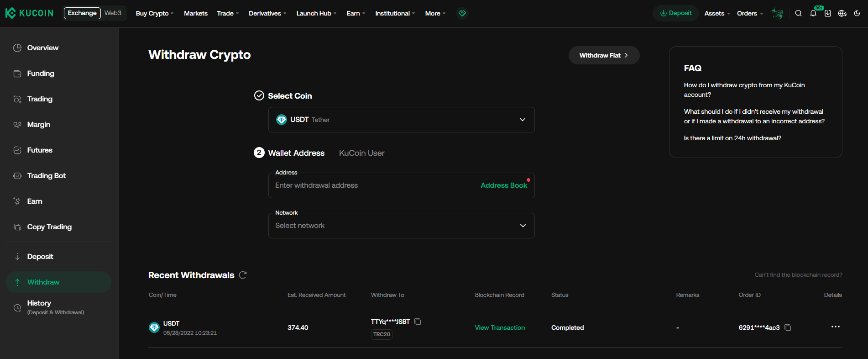Click Copy Trading sidebar icon
The height and width of the screenshot is (359, 868).
[x=17, y=227]
